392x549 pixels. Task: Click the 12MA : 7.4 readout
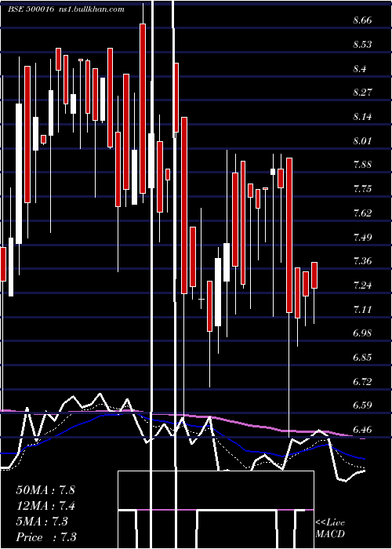[x=45, y=506]
